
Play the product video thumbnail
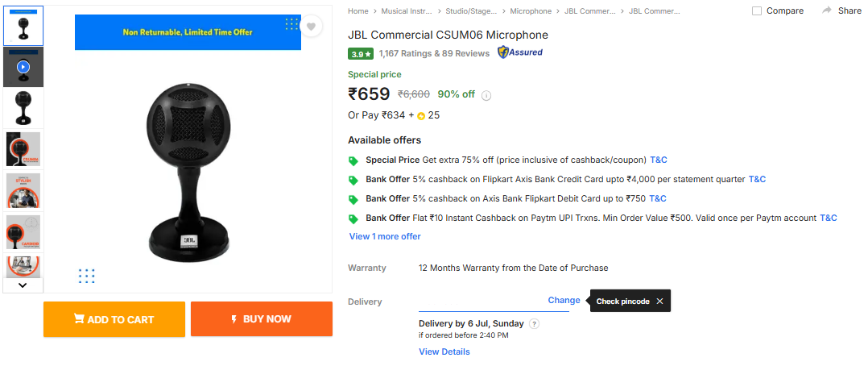tap(23, 67)
